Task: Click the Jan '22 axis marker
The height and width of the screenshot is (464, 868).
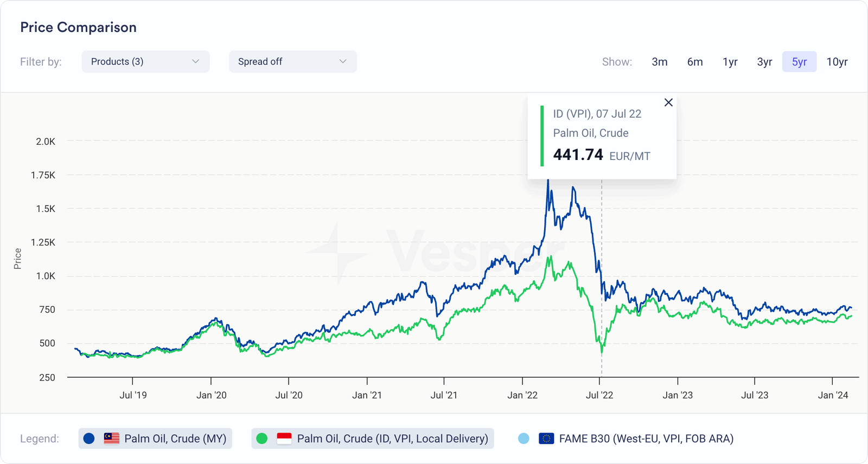Action: [522, 395]
